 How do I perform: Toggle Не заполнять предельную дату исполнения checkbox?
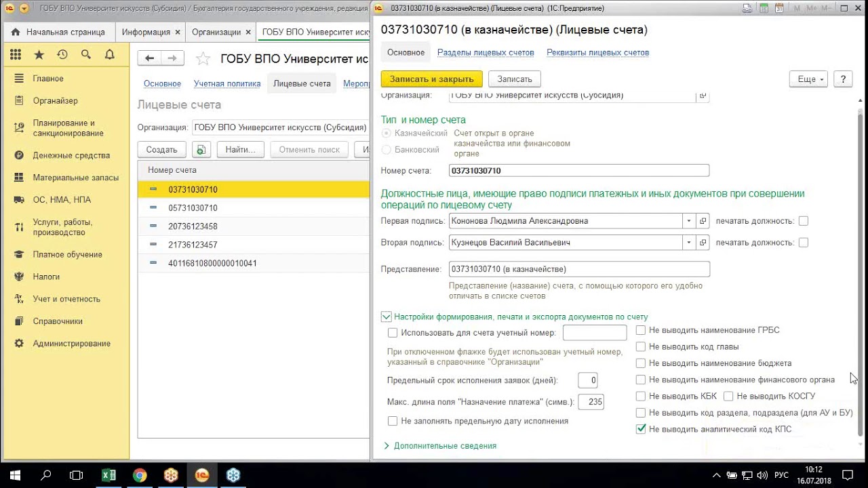pyautogui.click(x=393, y=421)
